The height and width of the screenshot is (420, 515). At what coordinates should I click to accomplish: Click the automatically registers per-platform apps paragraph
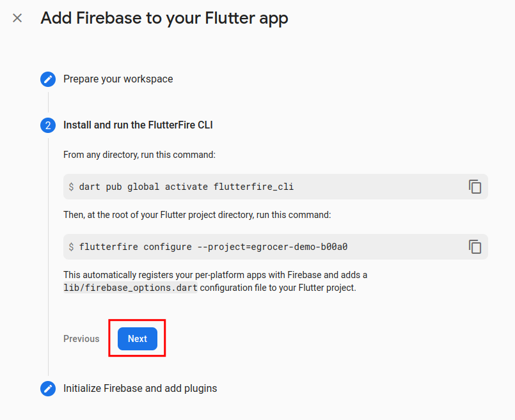(215, 281)
